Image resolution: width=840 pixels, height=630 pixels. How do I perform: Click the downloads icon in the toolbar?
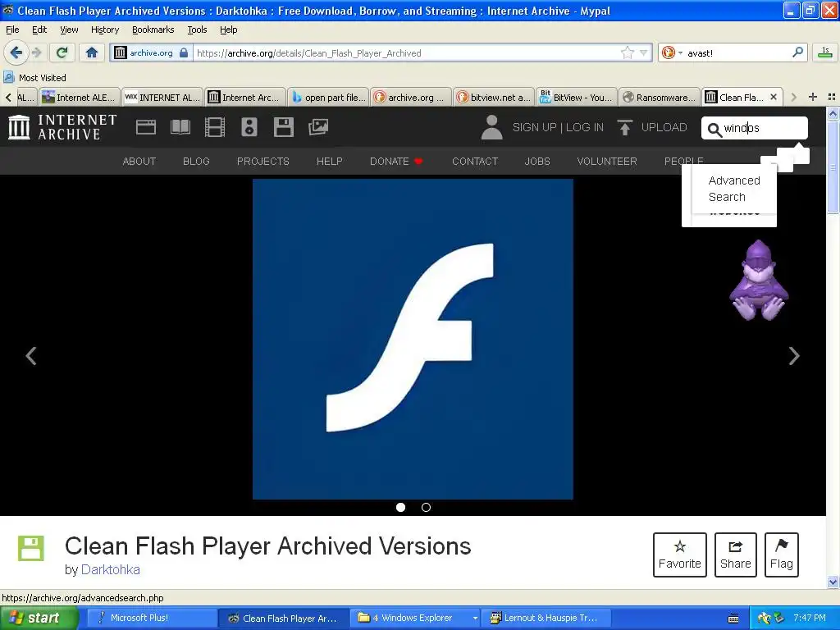coord(825,52)
